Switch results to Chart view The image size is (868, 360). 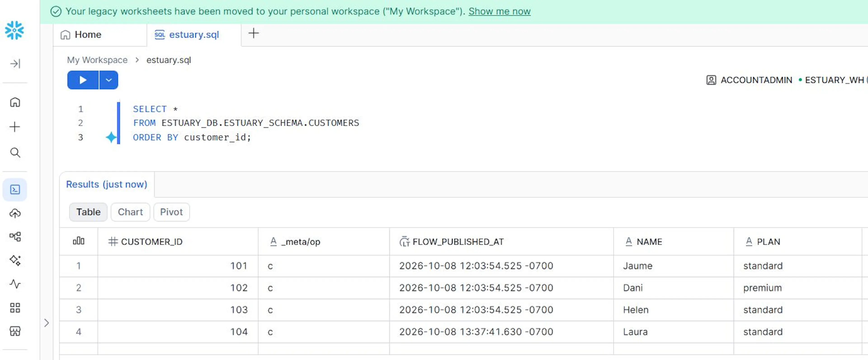click(x=130, y=212)
